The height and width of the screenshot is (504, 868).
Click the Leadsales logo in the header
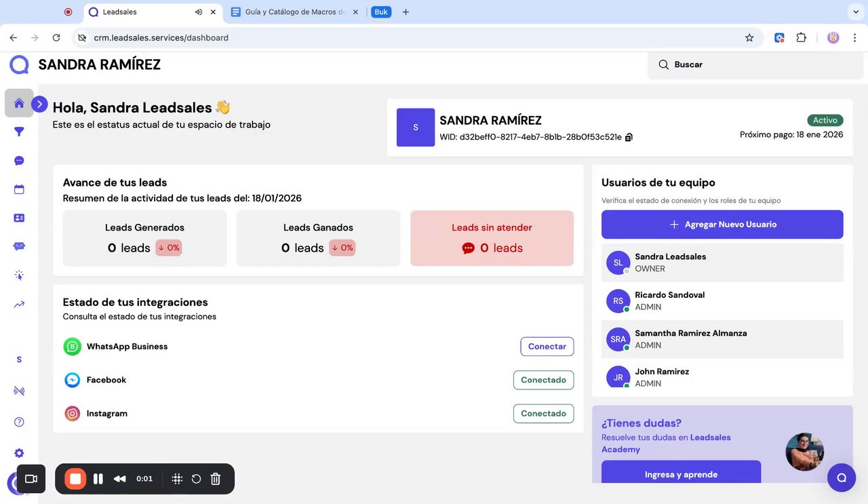coord(19,64)
